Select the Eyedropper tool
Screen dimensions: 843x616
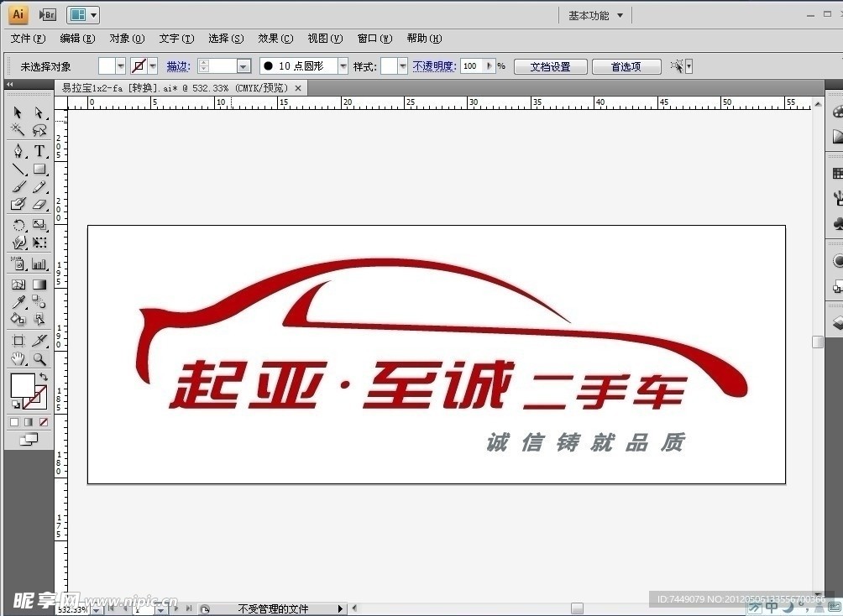coord(18,302)
